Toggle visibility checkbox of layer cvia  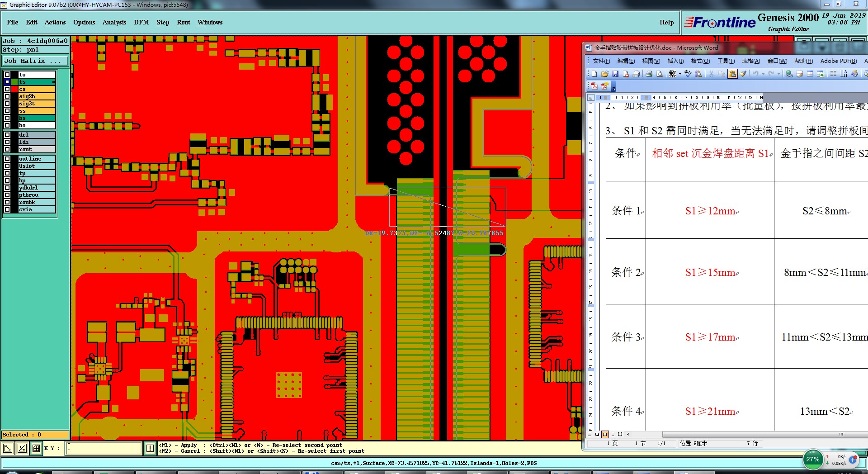(7, 209)
